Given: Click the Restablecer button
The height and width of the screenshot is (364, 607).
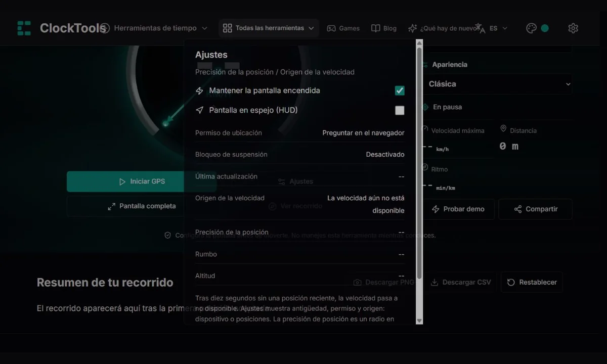Looking at the screenshot, I should [x=532, y=282].
